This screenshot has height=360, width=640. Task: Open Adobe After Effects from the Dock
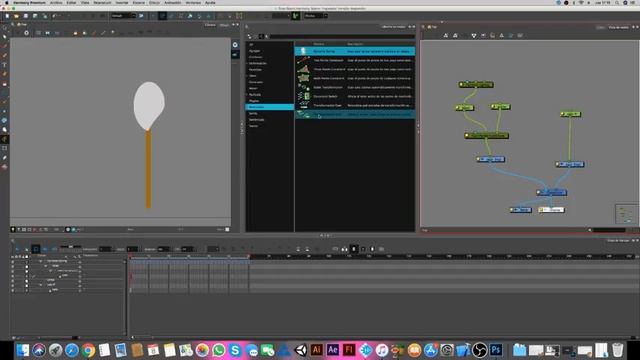tap(333, 350)
